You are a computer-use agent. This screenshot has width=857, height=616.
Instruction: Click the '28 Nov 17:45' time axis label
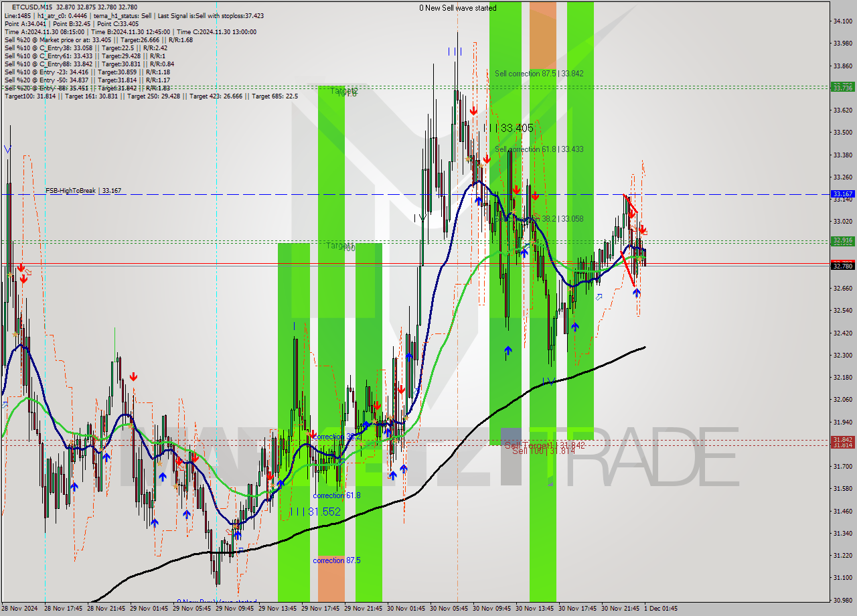click(x=64, y=609)
